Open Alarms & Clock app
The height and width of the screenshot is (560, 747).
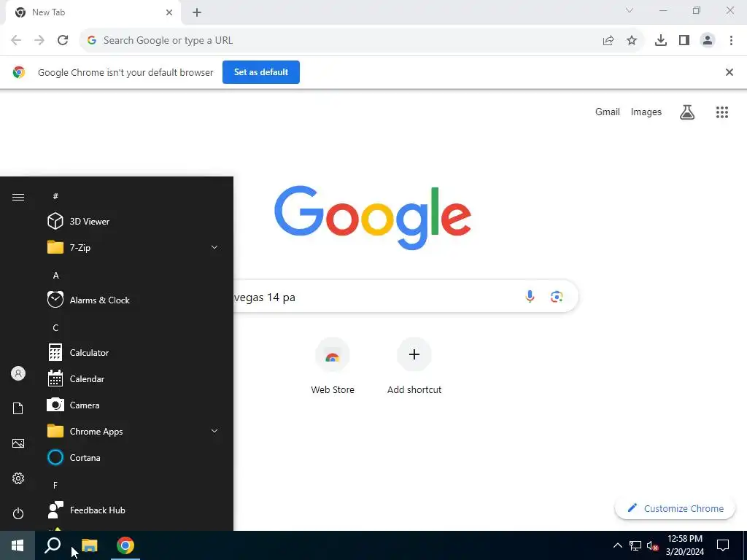click(133, 300)
